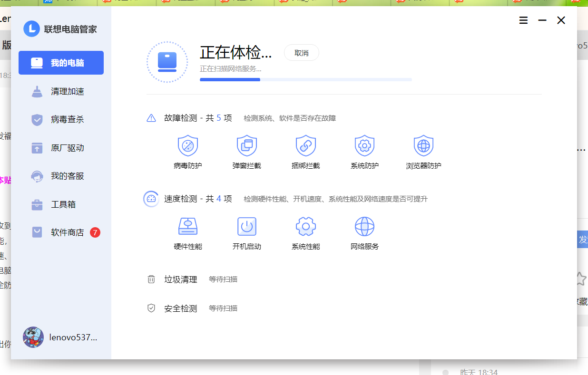
Task: Click the 故障检测 - 共 5 项 heading
Action: pos(198,118)
